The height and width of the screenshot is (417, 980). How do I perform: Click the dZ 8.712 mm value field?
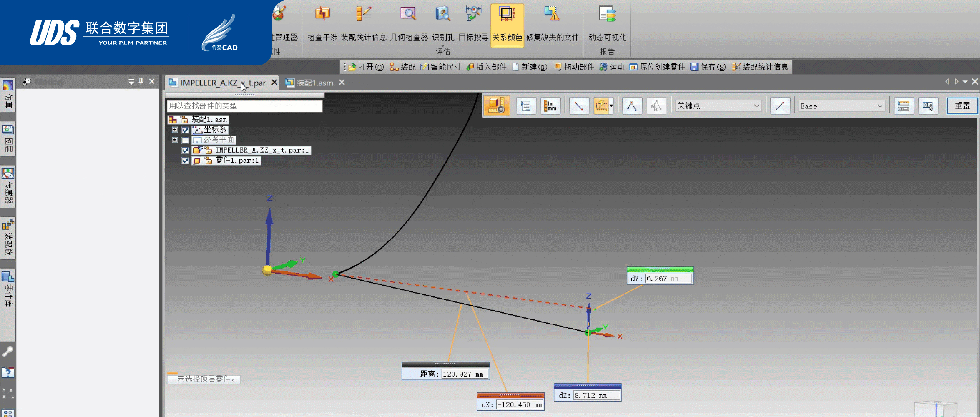point(597,395)
